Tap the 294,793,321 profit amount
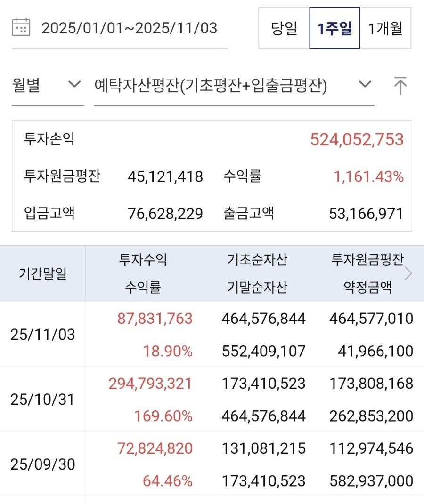This screenshot has width=424, height=504. 150,384
